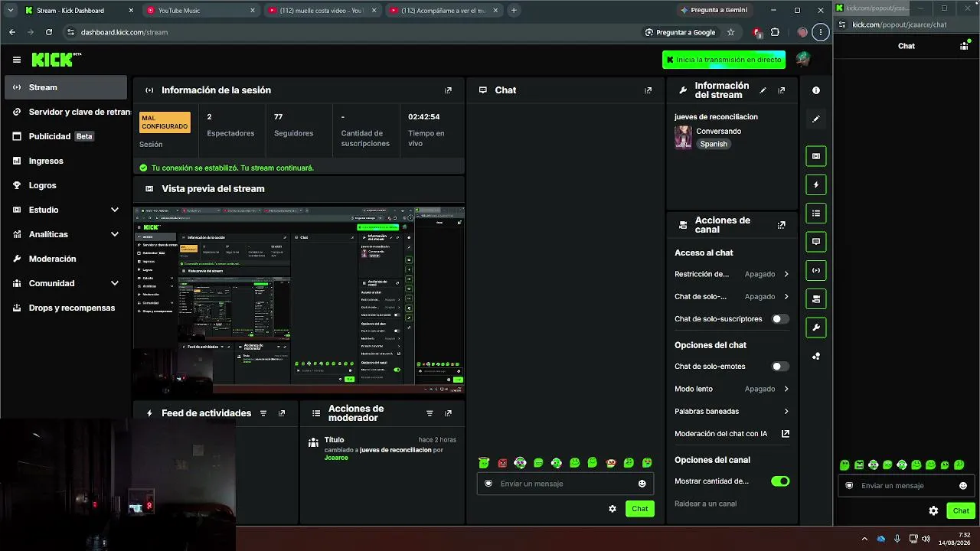
Task: Open the Moderación sidebar page
Action: click(x=66, y=259)
